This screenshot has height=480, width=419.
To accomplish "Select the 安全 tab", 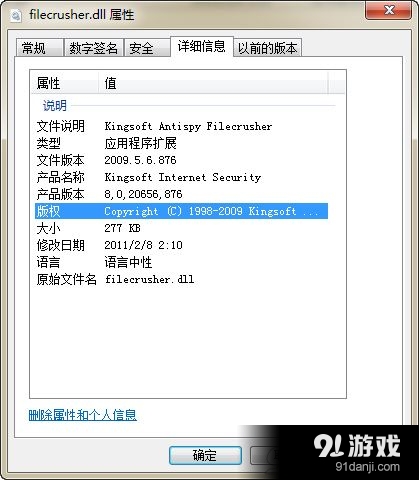I will [x=147, y=48].
